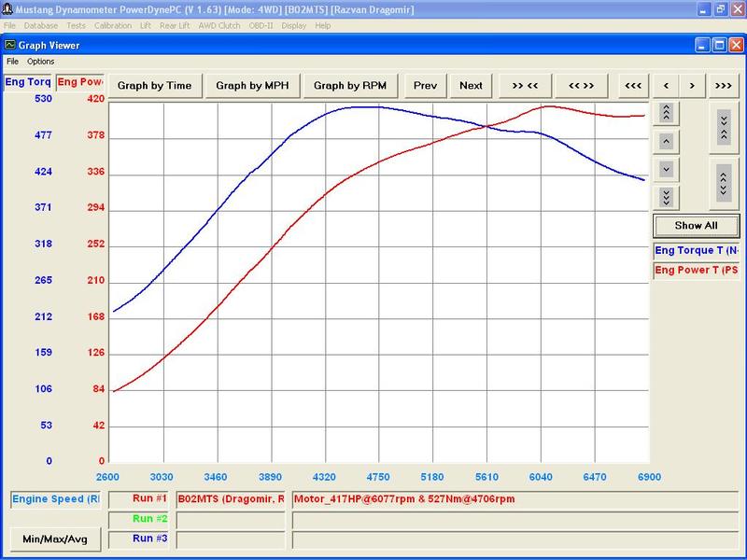The width and height of the screenshot is (747, 560).
Task: Click the triple down-chevron vertical scroll button
Action: tap(666, 197)
